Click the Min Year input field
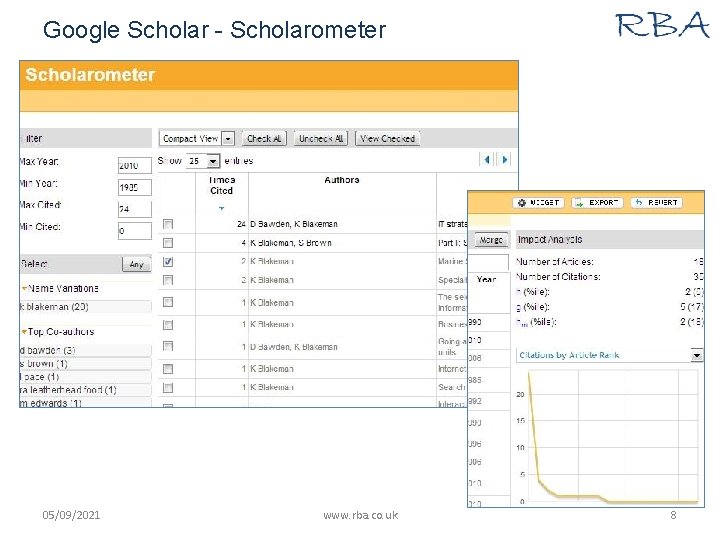This screenshot has width=720, height=540. click(135, 187)
